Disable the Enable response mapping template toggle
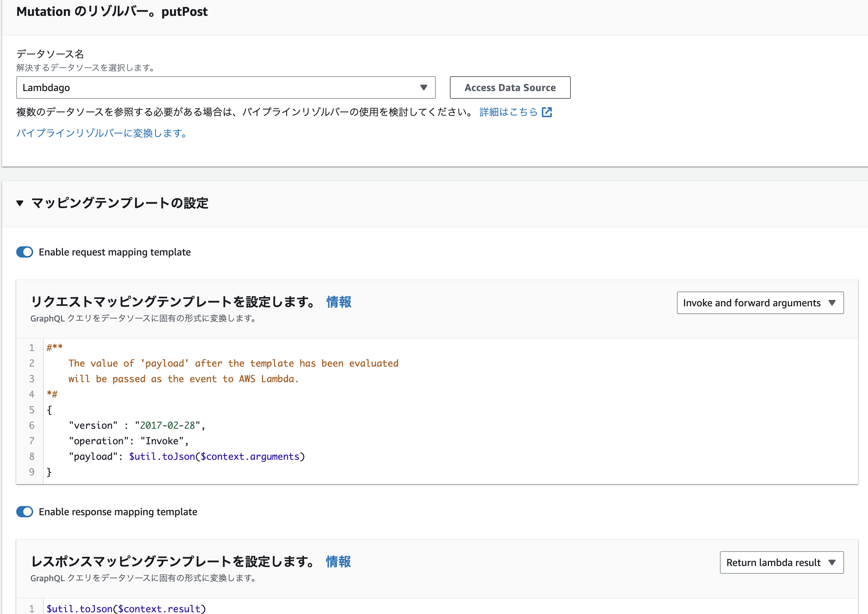 coord(24,512)
